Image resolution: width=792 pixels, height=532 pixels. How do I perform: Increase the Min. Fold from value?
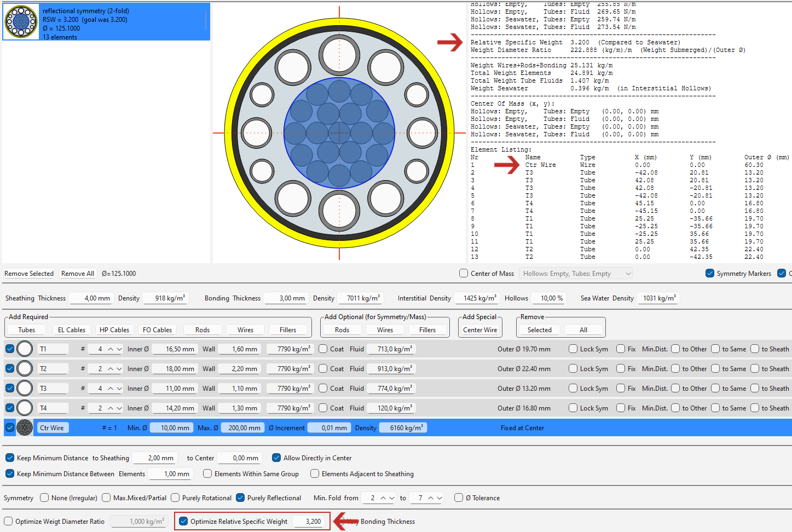pyautogui.click(x=383, y=498)
